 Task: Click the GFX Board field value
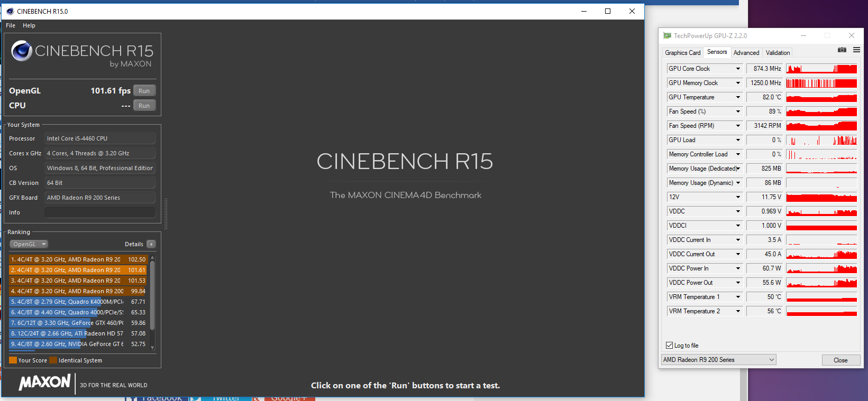pyautogui.click(x=100, y=198)
